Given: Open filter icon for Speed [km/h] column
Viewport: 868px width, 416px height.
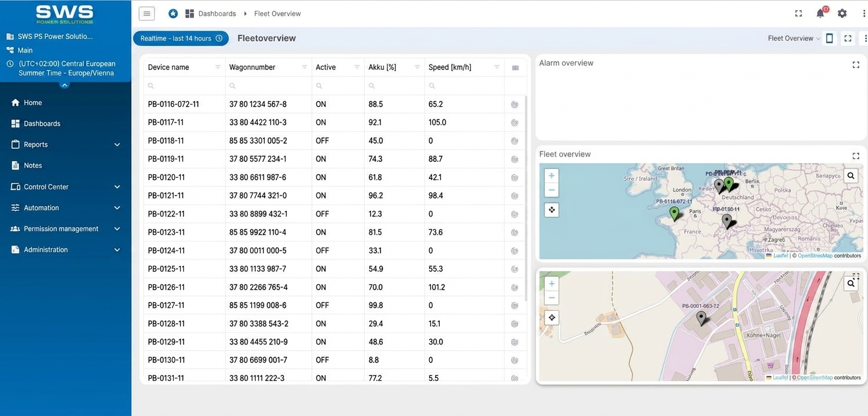Looking at the screenshot, I should tap(497, 67).
